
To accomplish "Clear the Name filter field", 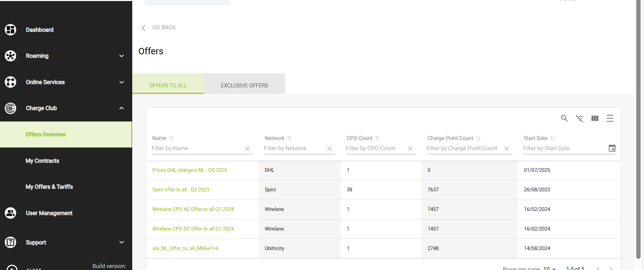I will 247,148.
